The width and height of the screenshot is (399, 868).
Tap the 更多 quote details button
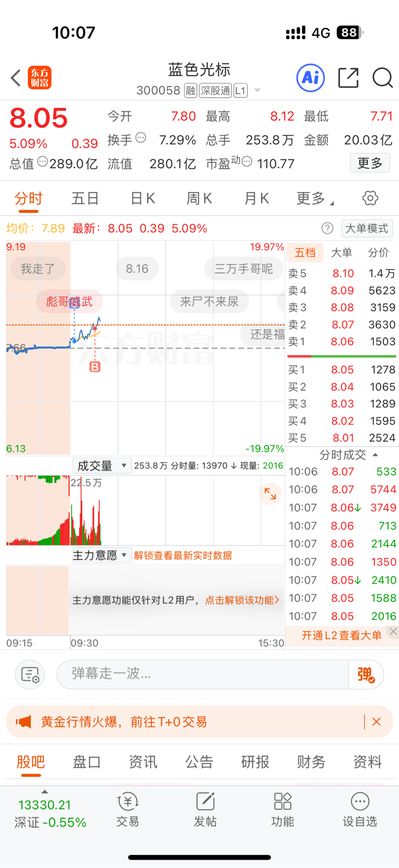click(370, 163)
